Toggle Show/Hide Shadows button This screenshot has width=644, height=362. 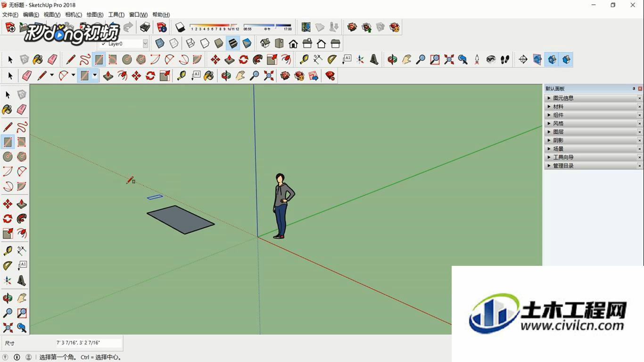pyautogui.click(x=180, y=27)
